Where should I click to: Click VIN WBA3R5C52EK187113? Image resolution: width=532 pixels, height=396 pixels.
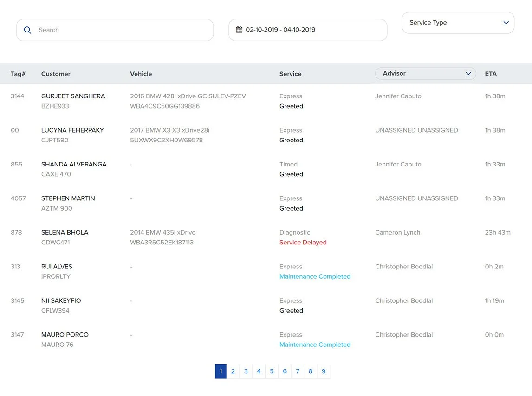pos(162,243)
